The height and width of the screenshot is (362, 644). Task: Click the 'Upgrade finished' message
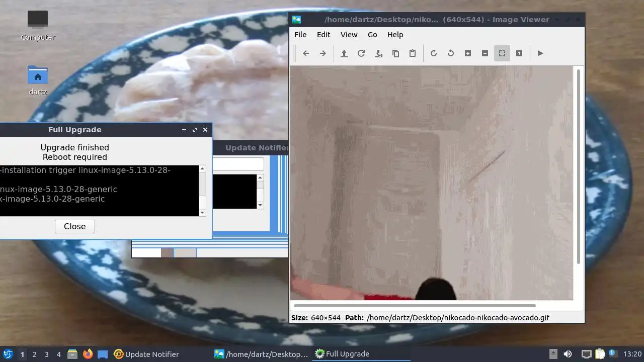click(x=75, y=147)
